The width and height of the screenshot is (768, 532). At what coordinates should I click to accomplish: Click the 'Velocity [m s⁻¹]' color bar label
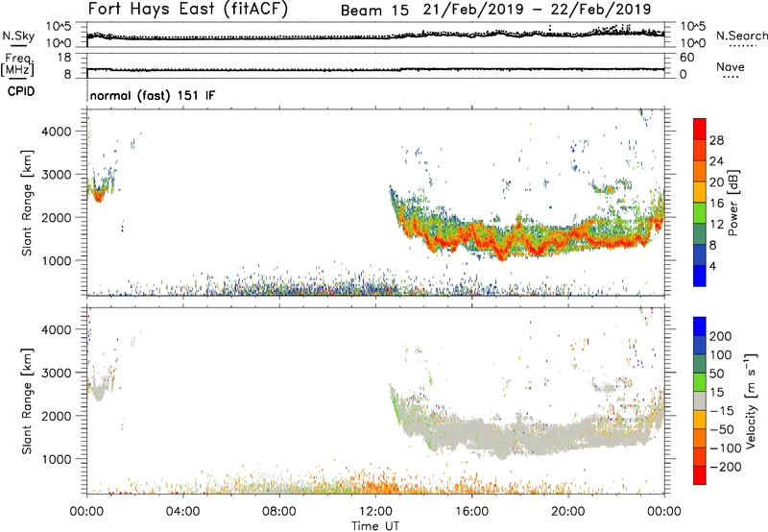pyautogui.click(x=751, y=400)
